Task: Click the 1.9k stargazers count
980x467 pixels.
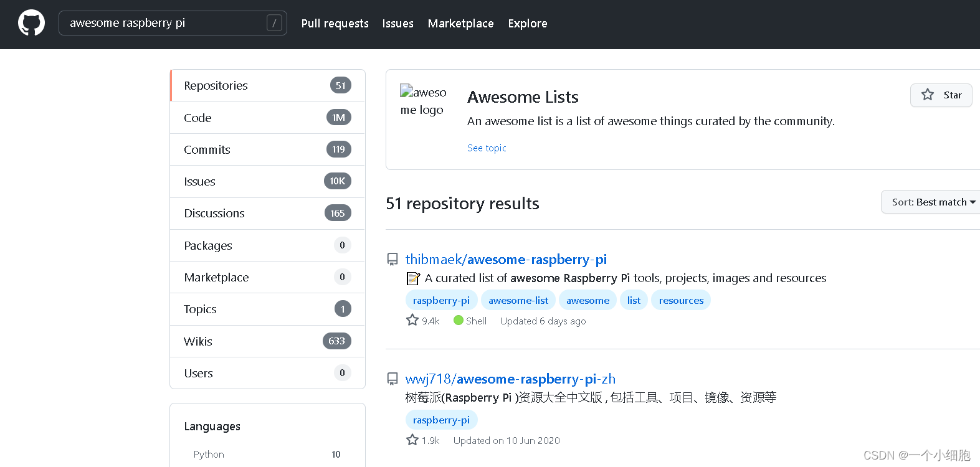Action: click(431, 440)
